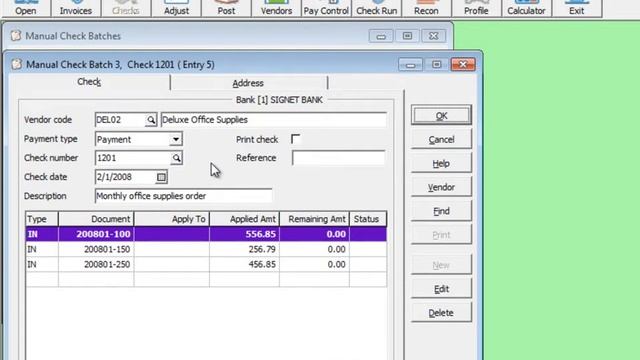Open Help from the side buttons

point(441,164)
